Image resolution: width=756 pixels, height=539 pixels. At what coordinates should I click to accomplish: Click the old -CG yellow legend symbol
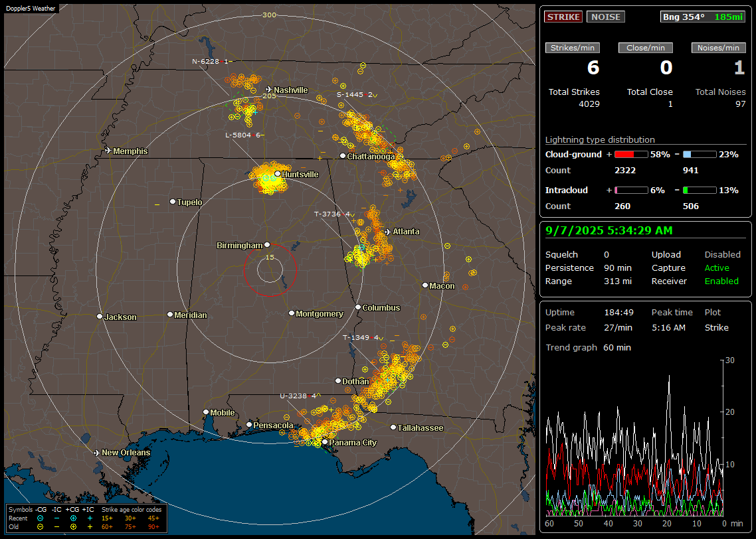tap(40, 527)
